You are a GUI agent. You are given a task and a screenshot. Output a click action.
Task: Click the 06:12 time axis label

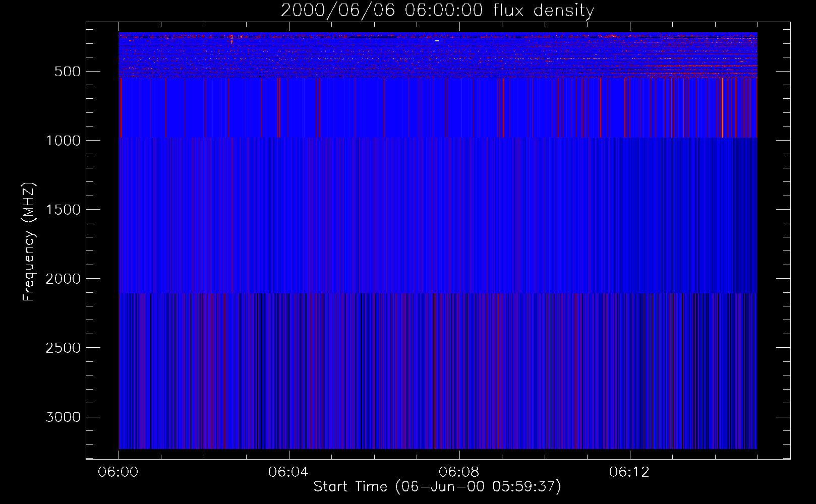[629, 472]
